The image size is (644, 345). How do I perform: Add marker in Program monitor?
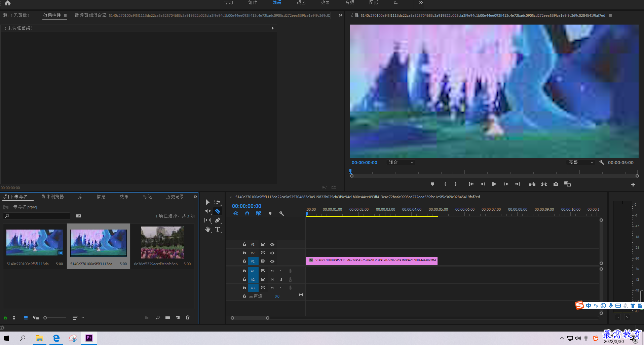(432, 184)
